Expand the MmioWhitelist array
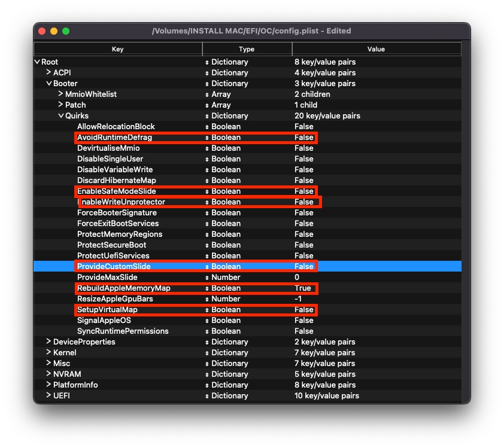The width and height of the screenshot is (504, 448). [60, 95]
